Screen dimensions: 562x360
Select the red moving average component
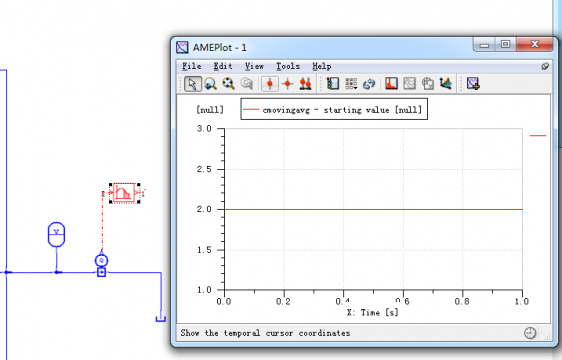coord(124,193)
